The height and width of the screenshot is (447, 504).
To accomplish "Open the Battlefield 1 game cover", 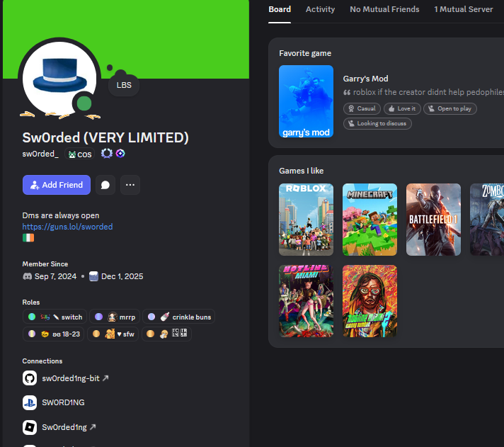I will [x=433, y=220].
